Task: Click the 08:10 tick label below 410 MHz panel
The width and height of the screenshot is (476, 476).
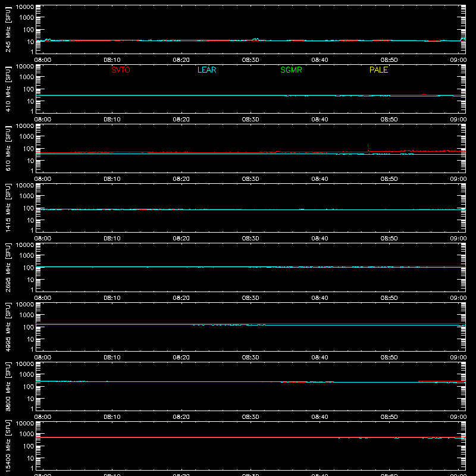Action: pyautogui.click(x=112, y=120)
